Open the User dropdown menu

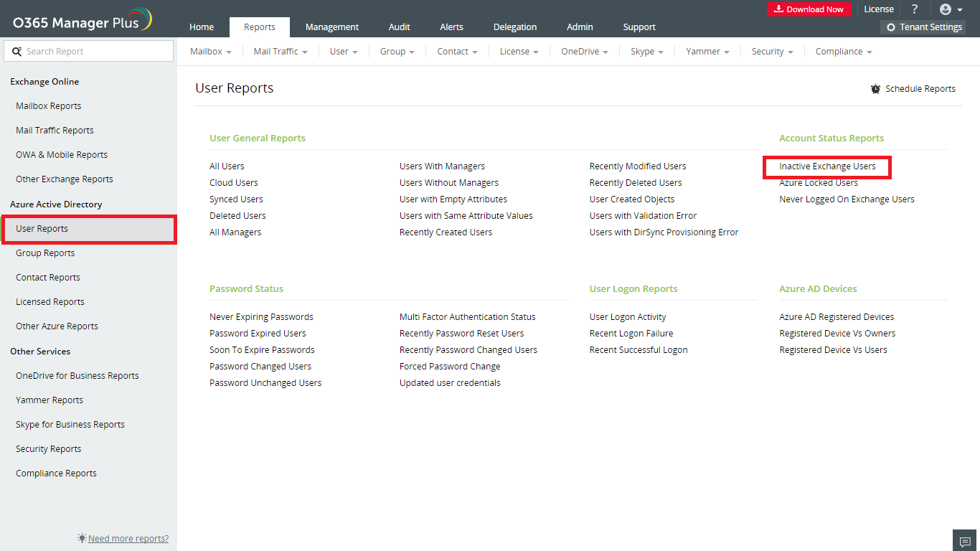coord(344,52)
